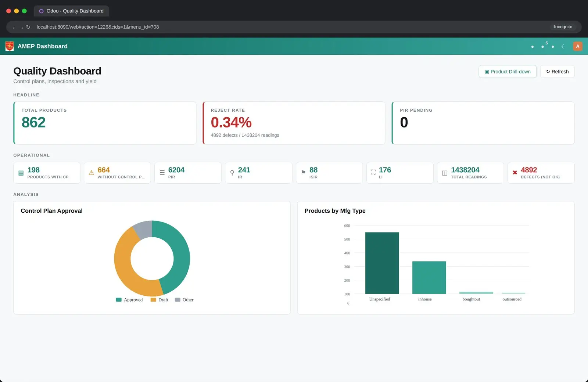Click the 4892 Defects (Not OK) value
Screen dimensions: 588x382
click(529, 170)
